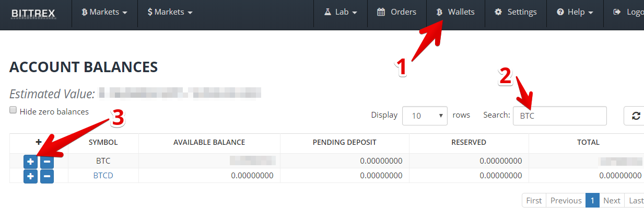Click the plus deposit button for BTCD

30,177
